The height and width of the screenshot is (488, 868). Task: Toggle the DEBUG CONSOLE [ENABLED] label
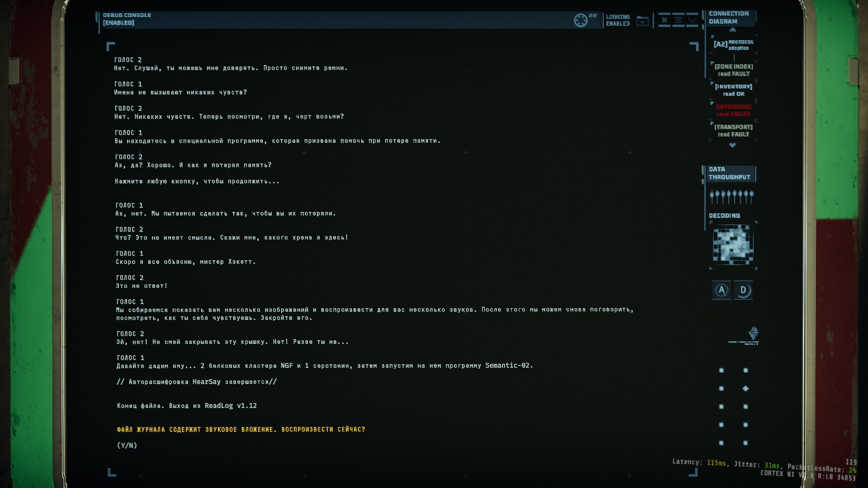click(127, 19)
